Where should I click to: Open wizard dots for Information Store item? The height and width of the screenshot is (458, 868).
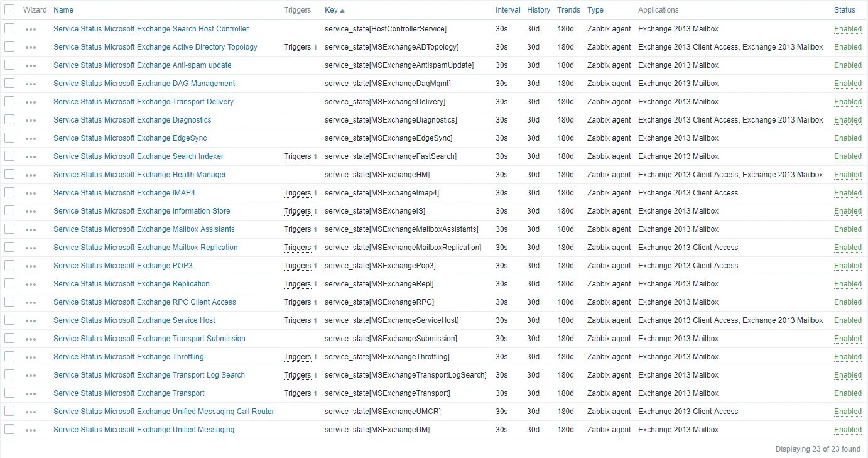click(x=31, y=212)
